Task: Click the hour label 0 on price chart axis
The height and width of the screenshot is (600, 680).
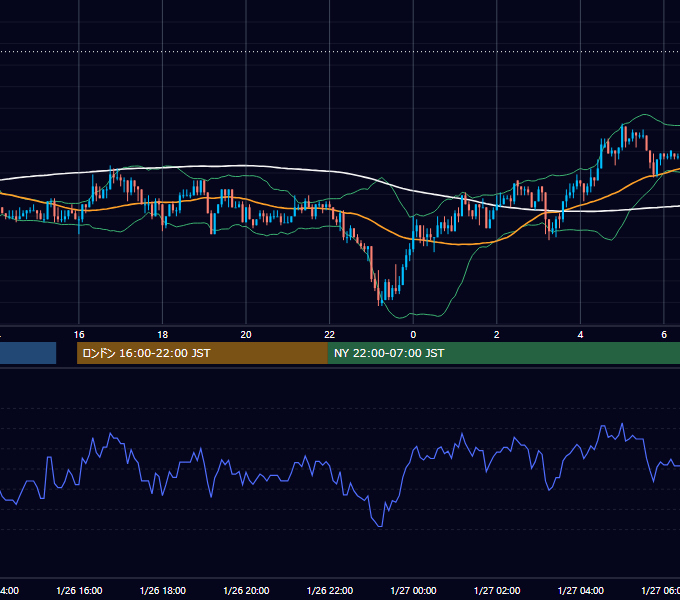Action: [413, 335]
